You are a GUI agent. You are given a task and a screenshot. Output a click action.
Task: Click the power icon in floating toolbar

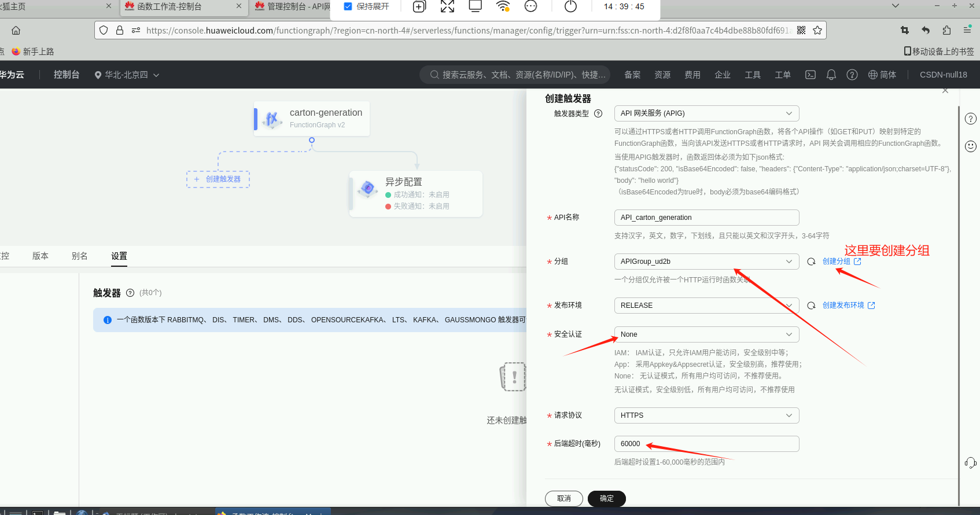click(x=570, y=6)
